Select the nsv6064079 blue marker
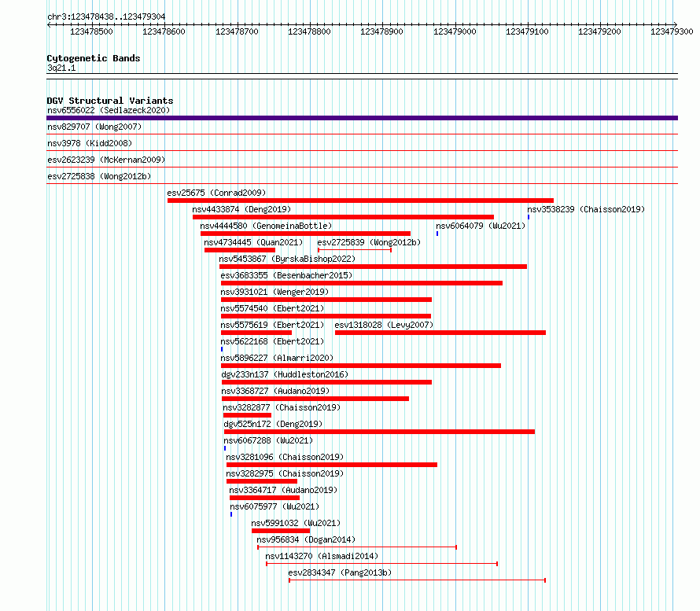This screenshot has height=611, width=700. point(437,234)
